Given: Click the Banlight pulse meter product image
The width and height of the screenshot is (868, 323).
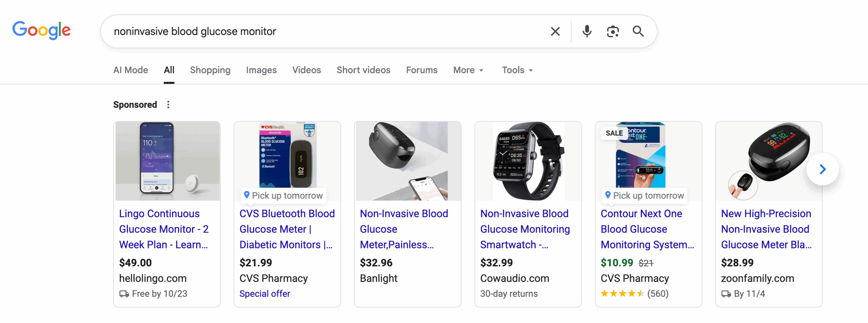Looking at the screenshot, I should [408, 161].
